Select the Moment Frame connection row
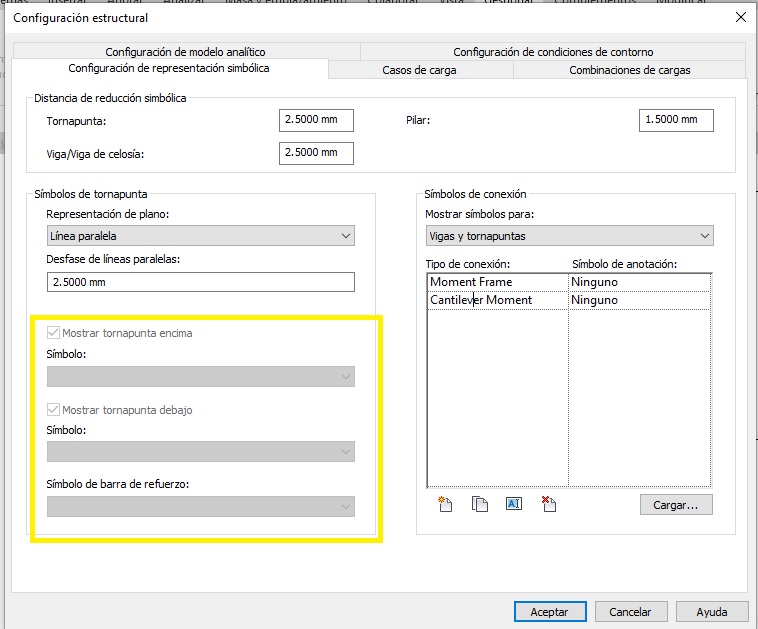Image resolution: width=758 pixels, height=629 pixels. point(496,282)
